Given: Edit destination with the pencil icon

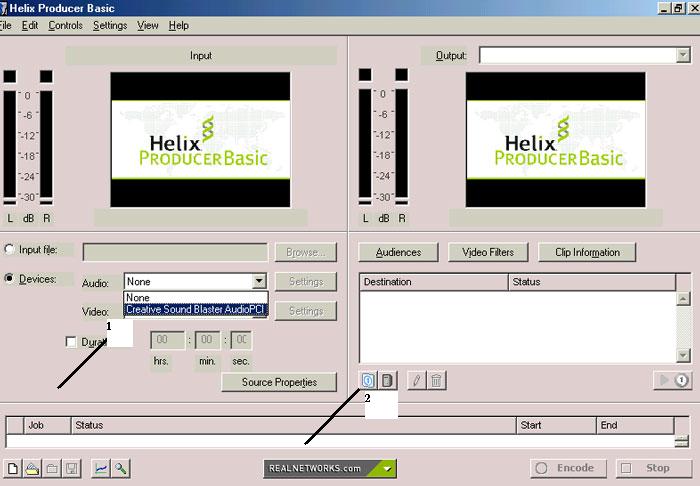Looking at the screenshot, I should [x=417, y=381].
